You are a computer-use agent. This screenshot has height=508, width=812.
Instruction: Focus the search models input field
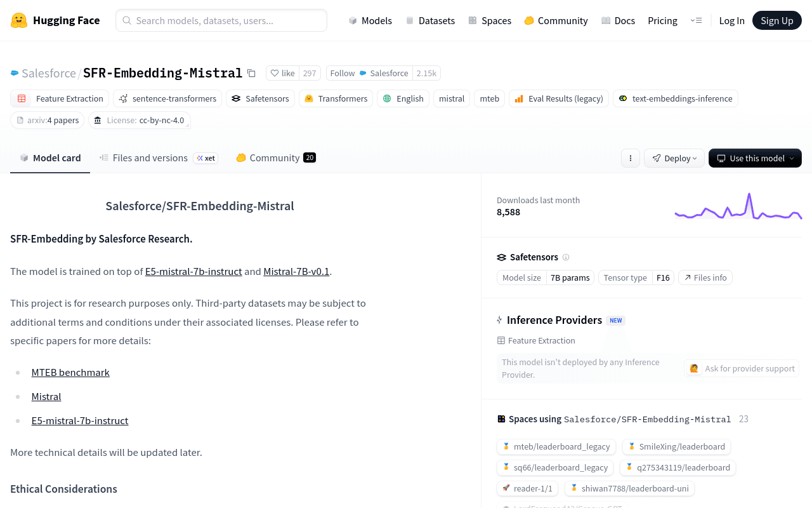pyautogui.click(x=221, y=20)
